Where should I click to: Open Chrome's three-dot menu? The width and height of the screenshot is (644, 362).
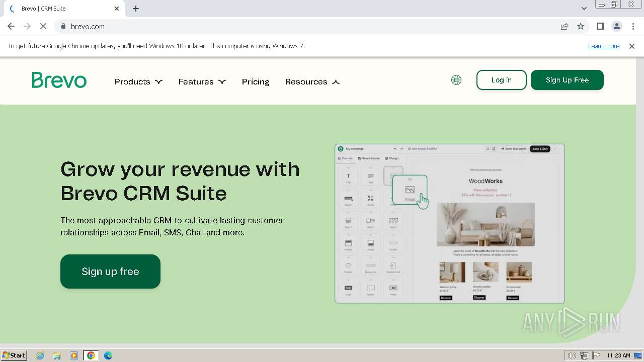coord(633,26)
